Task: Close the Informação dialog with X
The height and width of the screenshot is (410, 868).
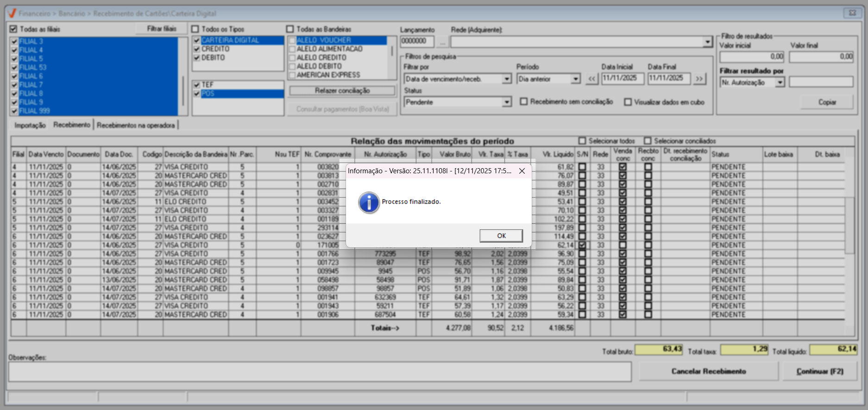Action: coord(522,171)
